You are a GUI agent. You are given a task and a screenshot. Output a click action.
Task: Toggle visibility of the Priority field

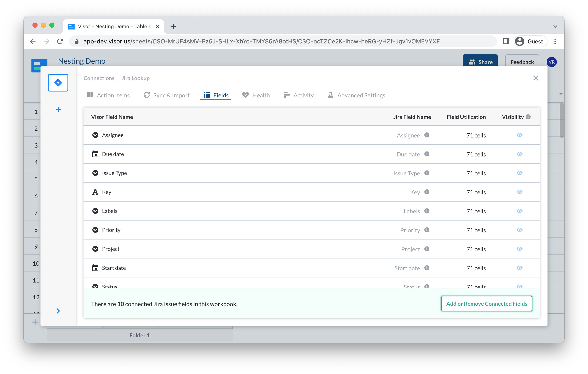pos(519,230)
